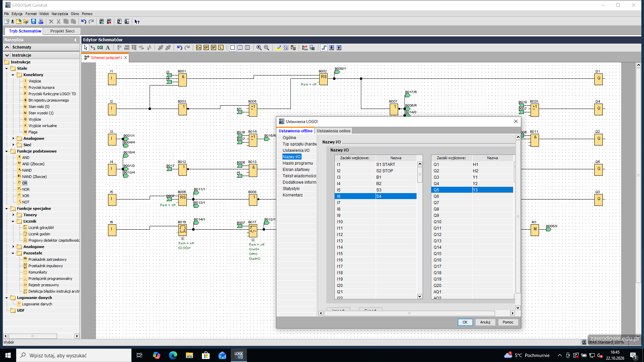Switch to single page view
Viewport: 644px width, 362px height.
coord(232,48)
